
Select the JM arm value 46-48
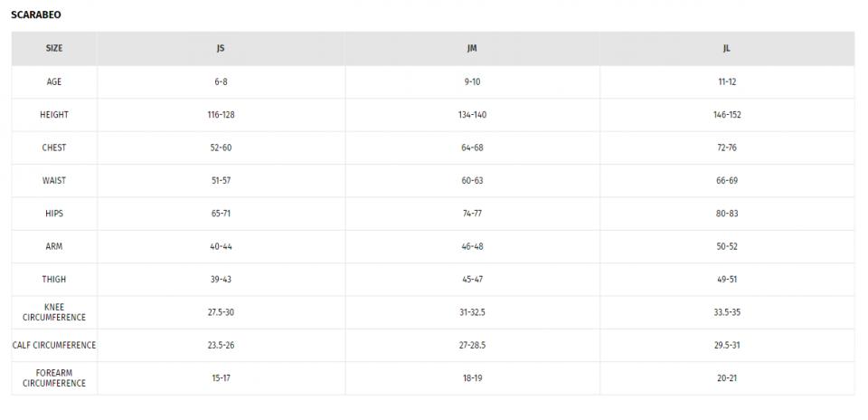472,246
